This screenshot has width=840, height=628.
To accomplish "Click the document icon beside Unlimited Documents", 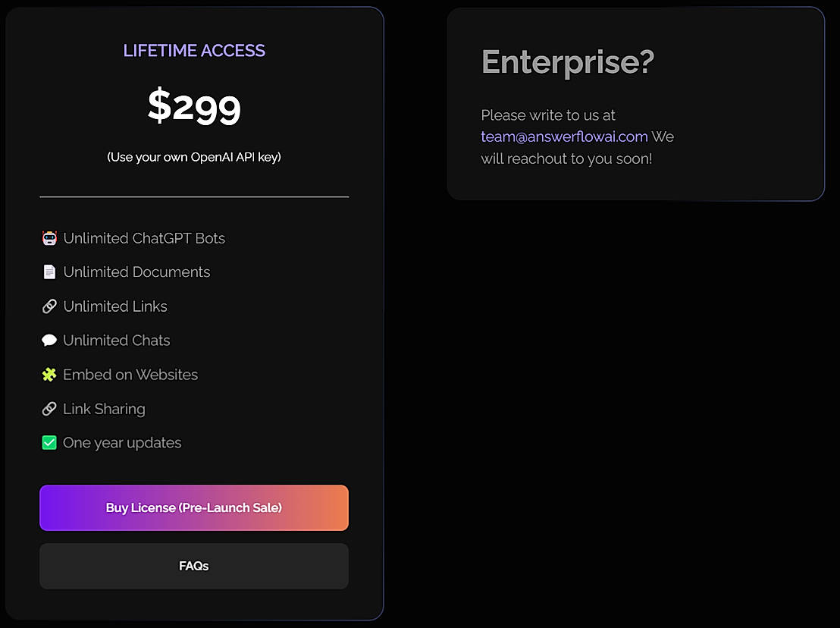I will (x=49, y=272).
